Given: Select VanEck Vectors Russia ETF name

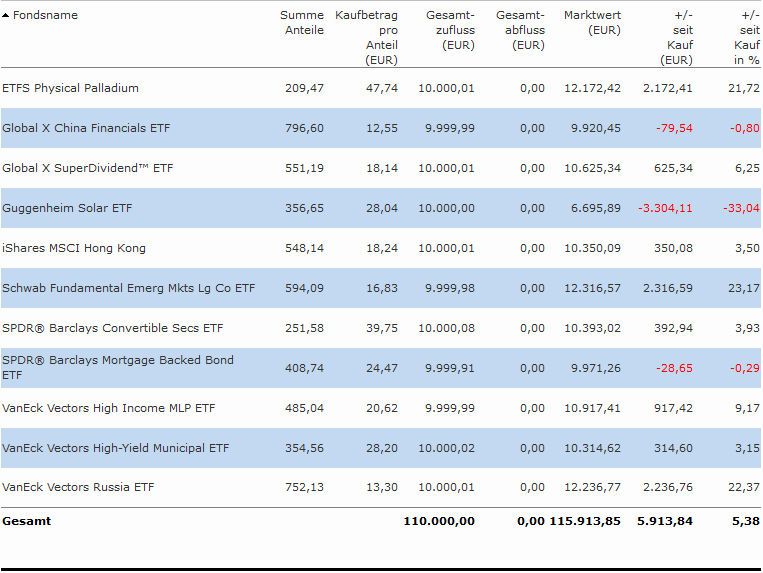Looking at the screenshot, I should (78, 487).
